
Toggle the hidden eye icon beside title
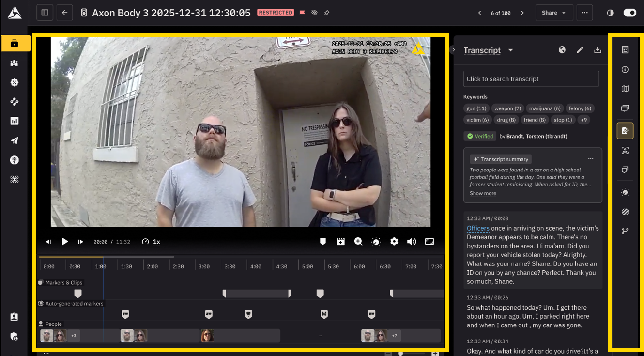point(315,13)
